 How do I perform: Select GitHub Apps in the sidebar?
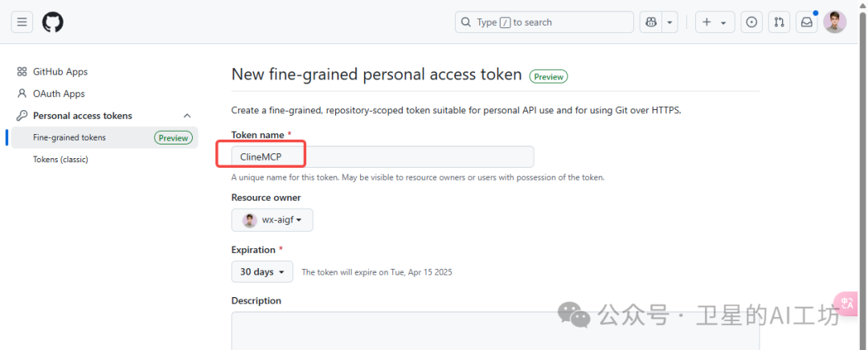click(x=59, y=71)
